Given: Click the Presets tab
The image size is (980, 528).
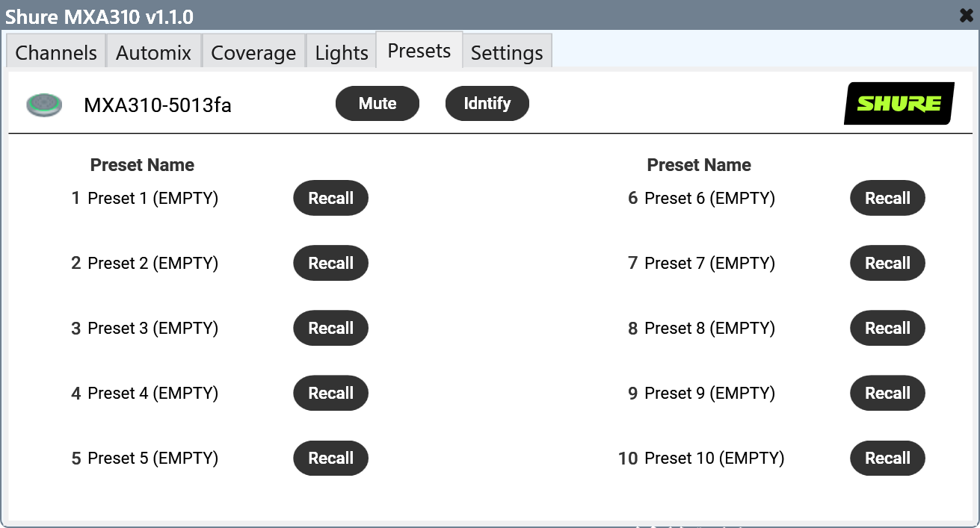Looking at the screenshot, I should pyautogui.click(x=419, y=51).
